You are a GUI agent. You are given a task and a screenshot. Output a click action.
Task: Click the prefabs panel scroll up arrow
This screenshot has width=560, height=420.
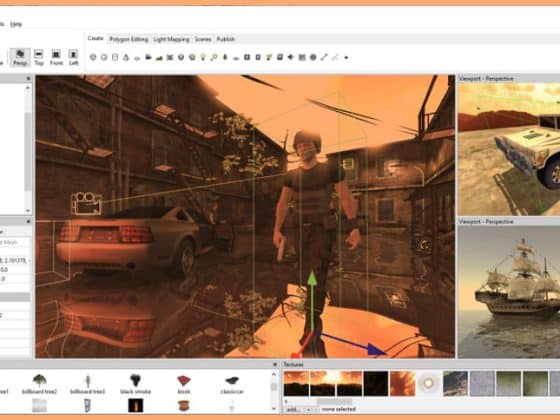click(274, 374)
